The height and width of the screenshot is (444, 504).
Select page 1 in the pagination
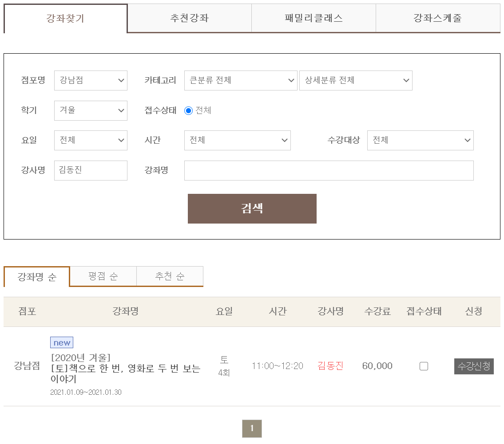(x=252, y=428)
